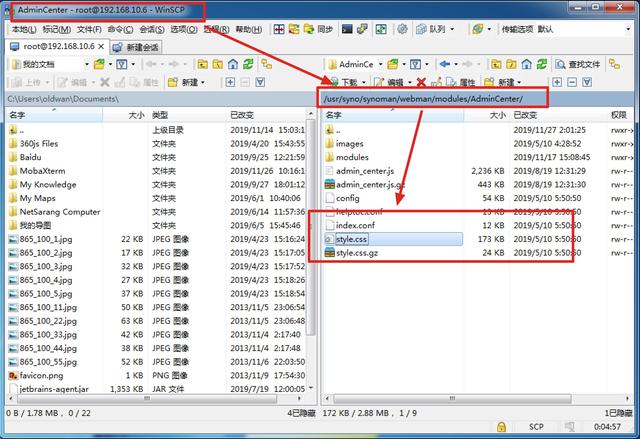Click local panel select-filter funnel icon
This screenshot has height=439, width=640.
click(260, 82)
